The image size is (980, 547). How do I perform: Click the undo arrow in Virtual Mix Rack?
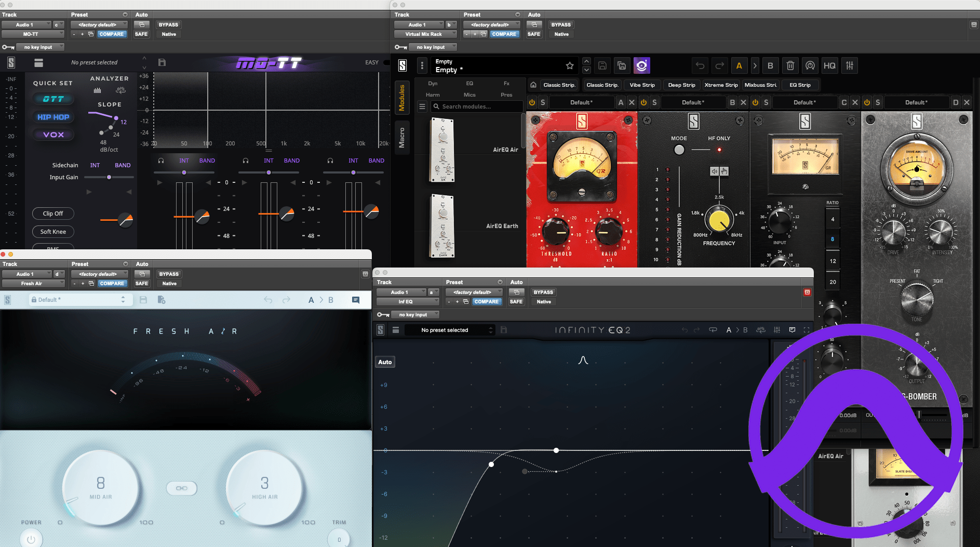[700, 65]
